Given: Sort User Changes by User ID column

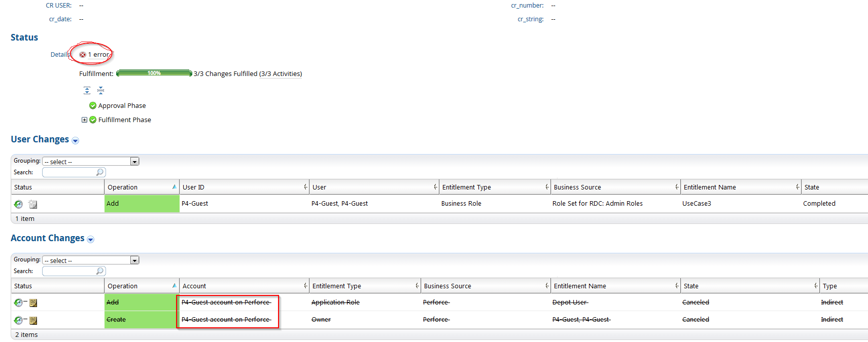Looking at the screenshot, I should pos(244,187).
